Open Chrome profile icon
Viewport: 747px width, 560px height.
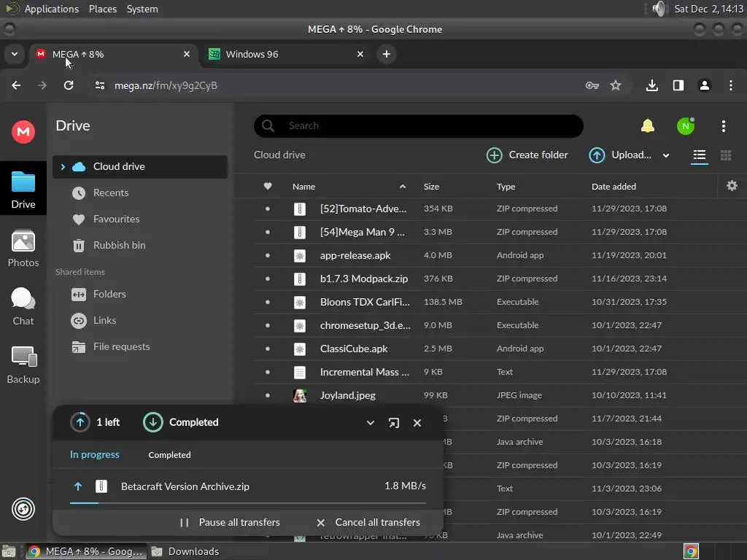click(704, 85)
